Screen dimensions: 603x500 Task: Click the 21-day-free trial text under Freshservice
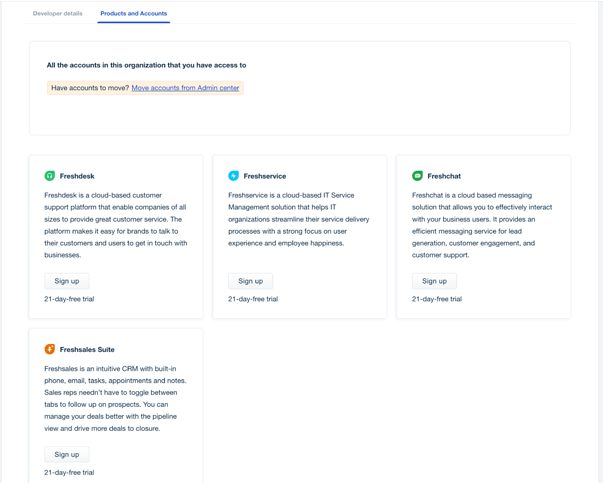(x=253, y=299)
